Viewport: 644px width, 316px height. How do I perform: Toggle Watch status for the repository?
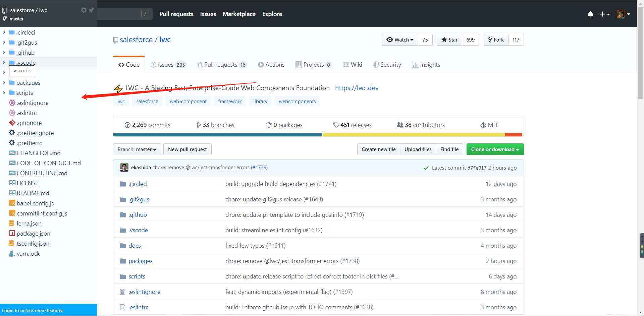coord(399,40)
